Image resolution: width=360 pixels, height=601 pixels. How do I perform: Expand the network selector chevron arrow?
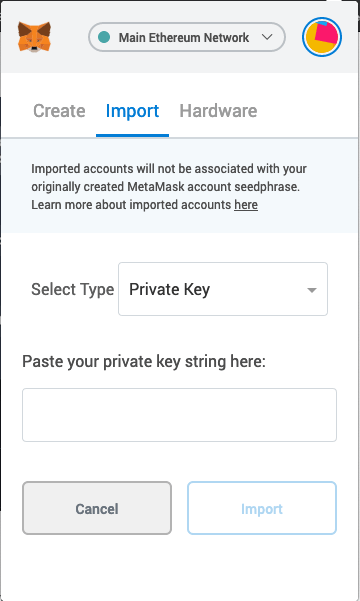267,37
